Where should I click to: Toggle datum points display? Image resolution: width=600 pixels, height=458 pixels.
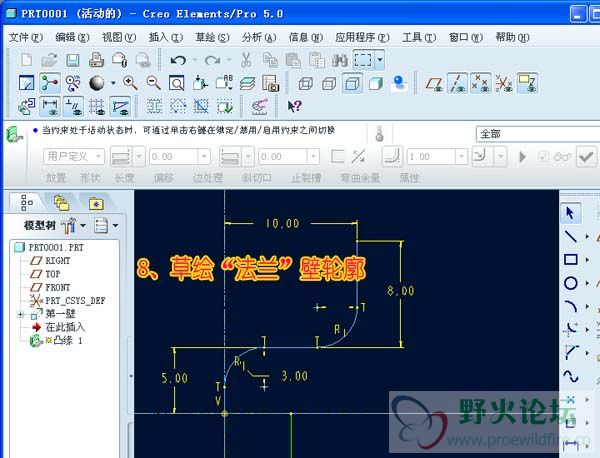pos(481,83)
